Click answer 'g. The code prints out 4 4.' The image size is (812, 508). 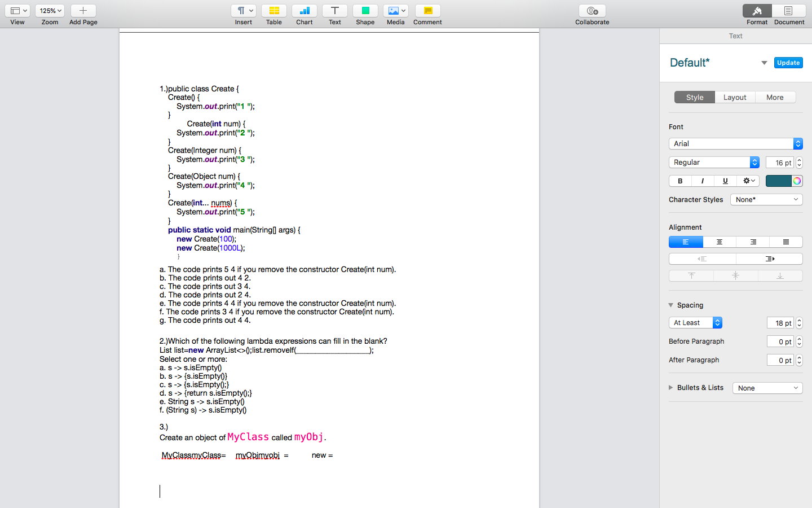205,320
